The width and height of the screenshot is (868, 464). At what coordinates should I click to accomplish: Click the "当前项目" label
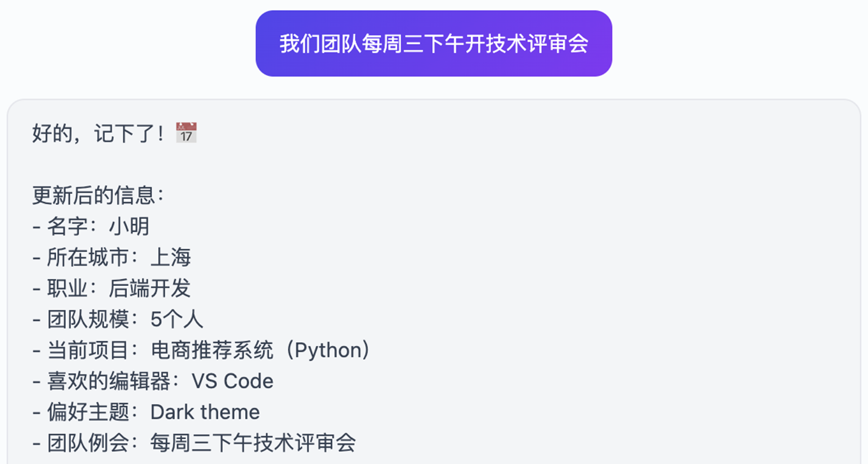88,350
